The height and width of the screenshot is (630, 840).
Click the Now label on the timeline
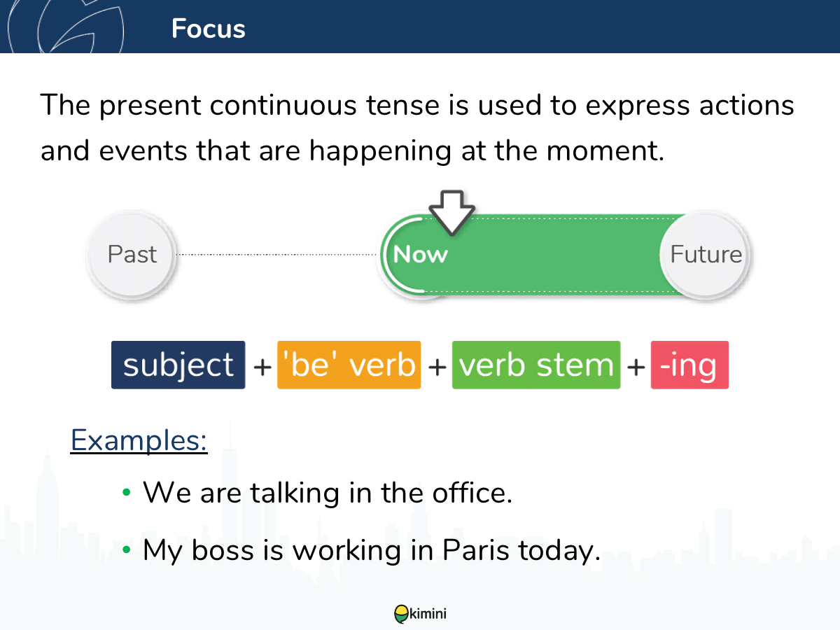coord(420,254)
